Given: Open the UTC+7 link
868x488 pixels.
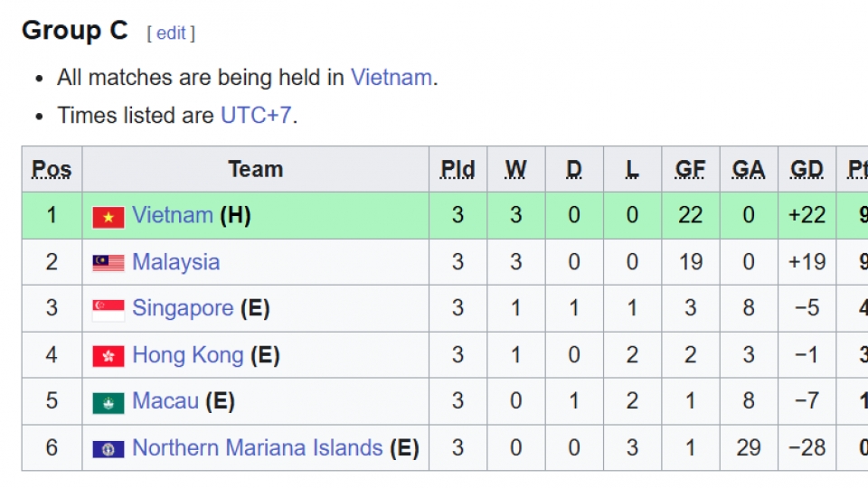Looking at the screenshot, I should point(256,116).
